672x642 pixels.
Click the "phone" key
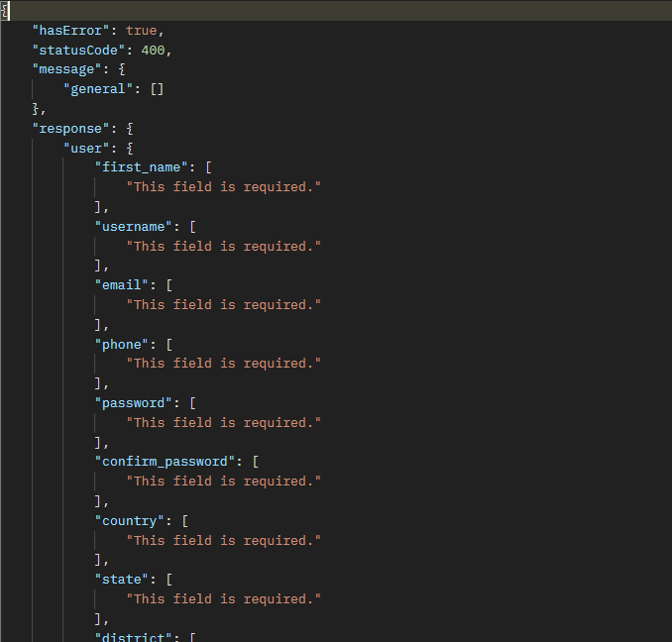[x=122, y=345]
